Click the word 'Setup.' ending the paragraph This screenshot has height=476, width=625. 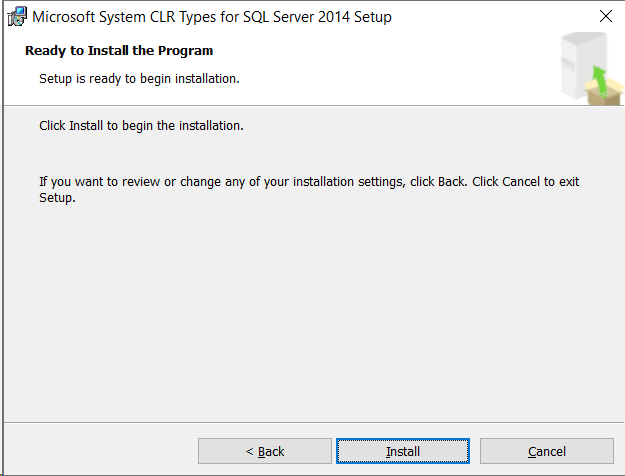57,198
